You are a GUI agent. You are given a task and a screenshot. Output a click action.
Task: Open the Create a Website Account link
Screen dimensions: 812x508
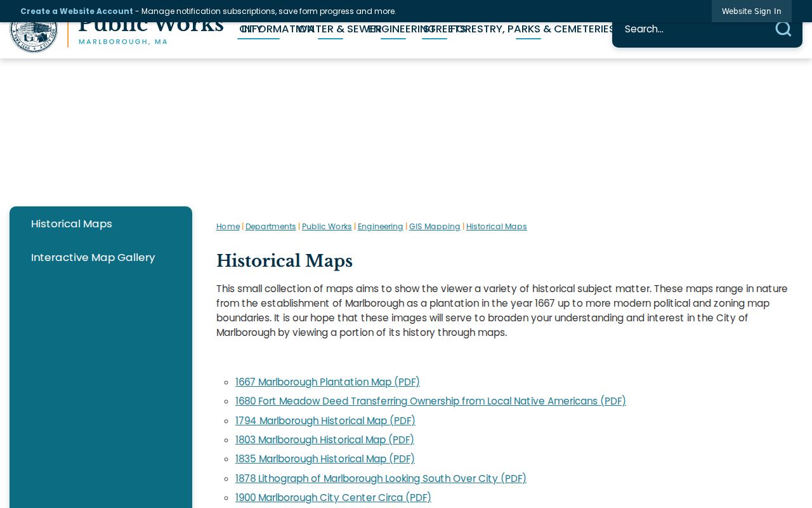click(x=77, y=11)
